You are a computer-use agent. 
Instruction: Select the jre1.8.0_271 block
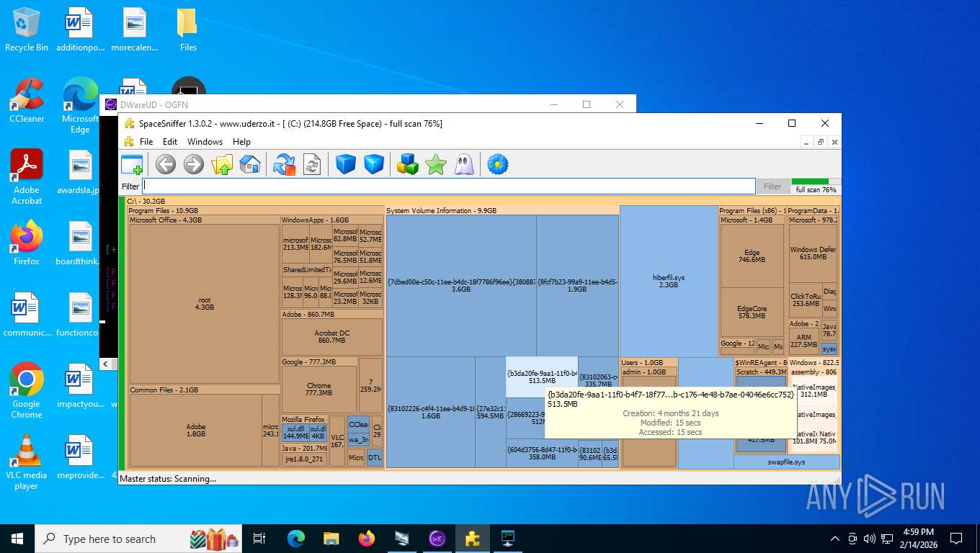tap(304, 459)
